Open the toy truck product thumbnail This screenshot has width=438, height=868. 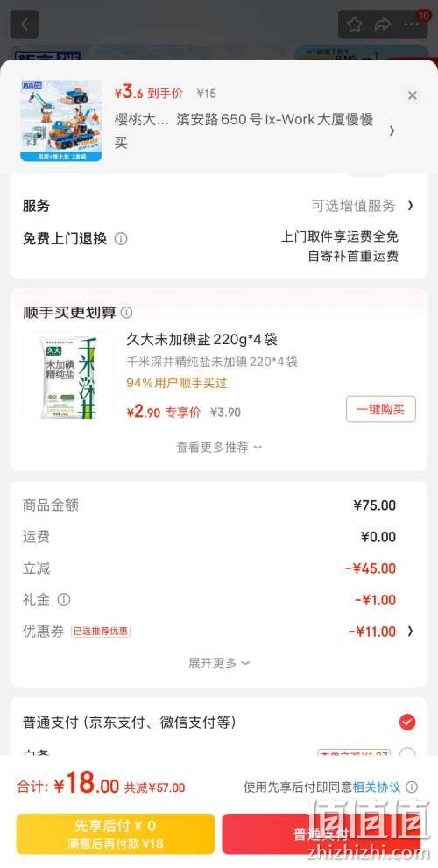61,121
